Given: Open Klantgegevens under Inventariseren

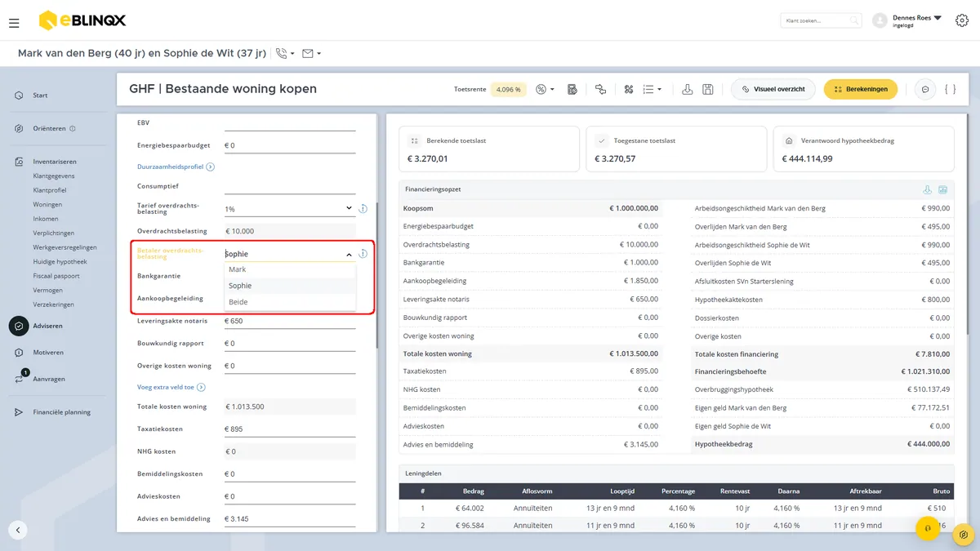Looking at the screenshot, I should (54, 176).
